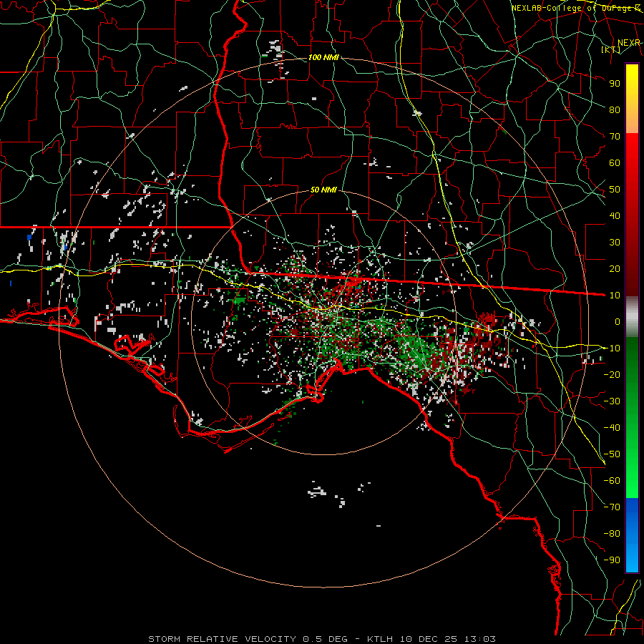Click the 50 NMI range ring label
The width and height of the screenshot is (644, 644).
point(323,190)
